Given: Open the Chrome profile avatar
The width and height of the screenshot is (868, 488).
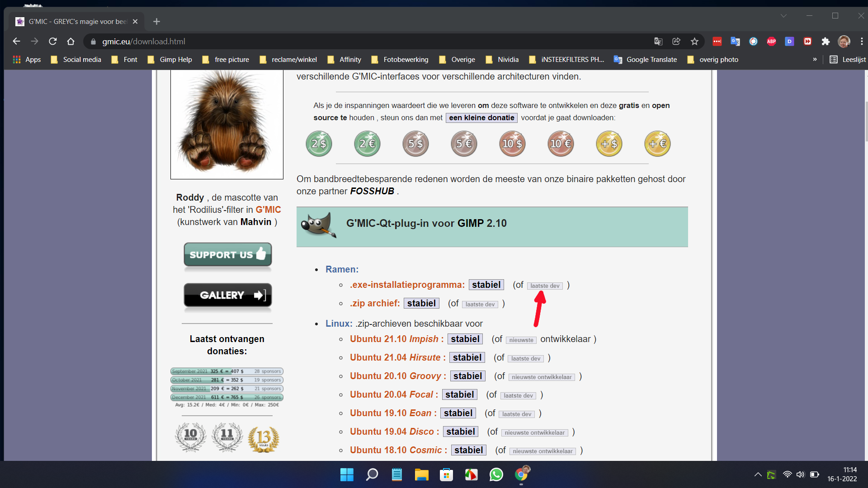Looking at the screenshot, I should point(844,41).
